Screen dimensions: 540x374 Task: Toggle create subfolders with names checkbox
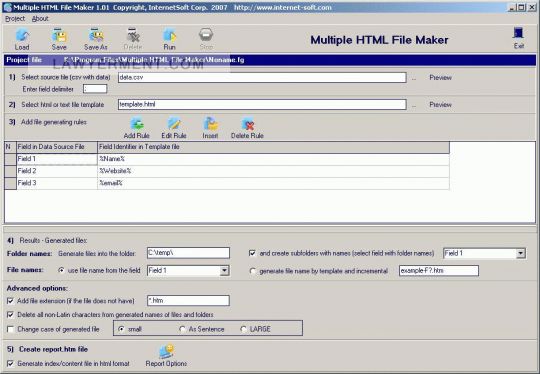point(252,253)
